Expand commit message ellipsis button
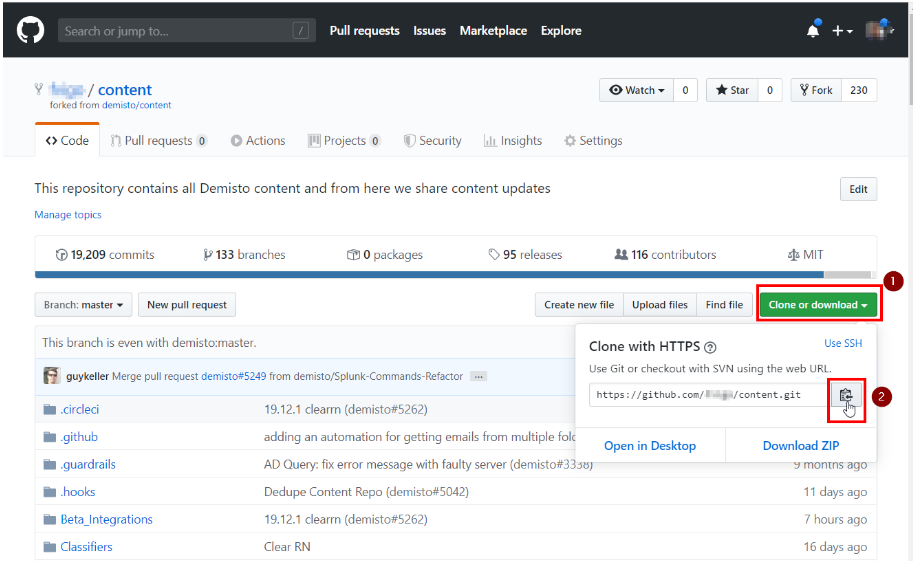This screenshot has width=913, height=561. point(479,376)
